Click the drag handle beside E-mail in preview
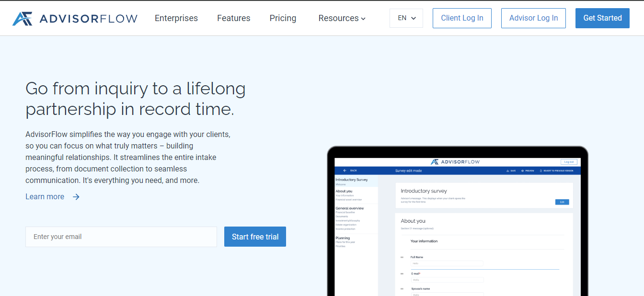Image resolution: width=644 pixels, height=296 pixels. click(402, 273)
